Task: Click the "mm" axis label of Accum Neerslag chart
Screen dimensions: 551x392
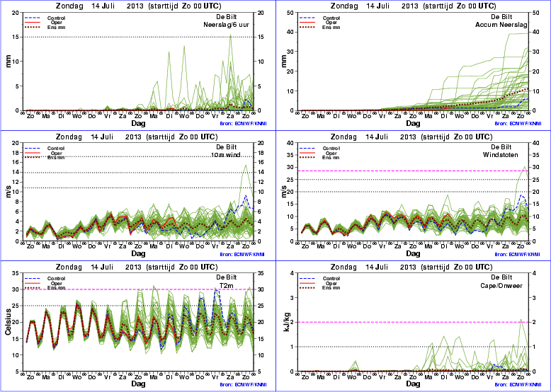Action: (284, 62)
